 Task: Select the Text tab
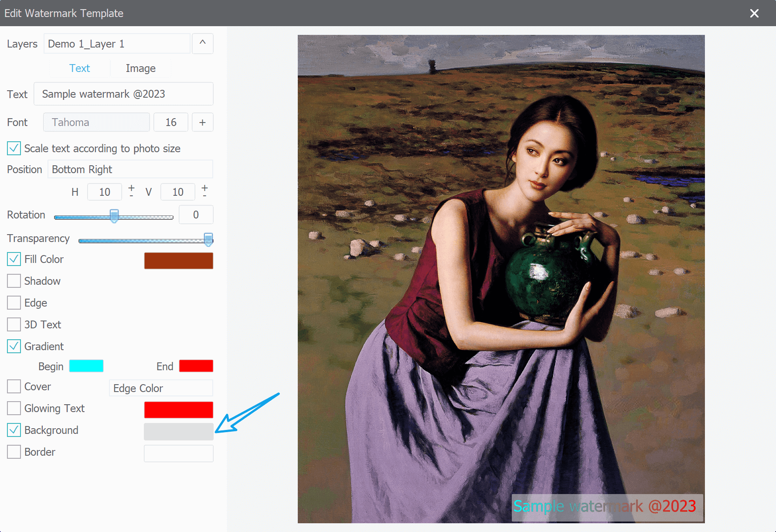click(x=80, y=68)
